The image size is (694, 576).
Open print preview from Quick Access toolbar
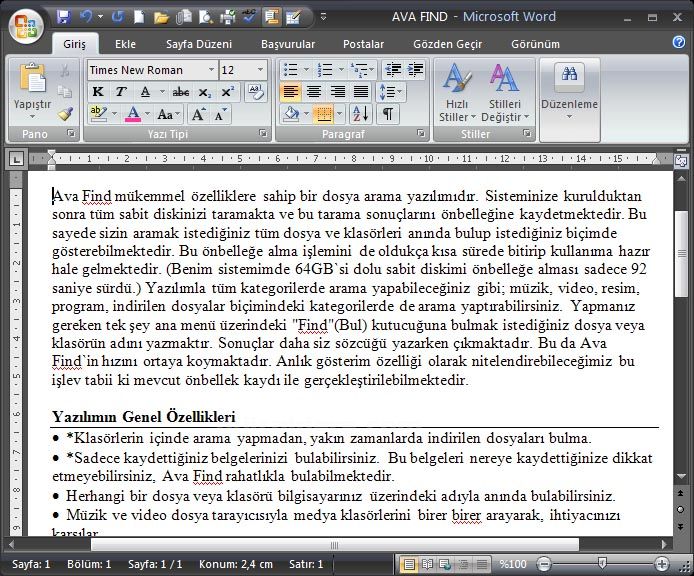pos(205,17)
